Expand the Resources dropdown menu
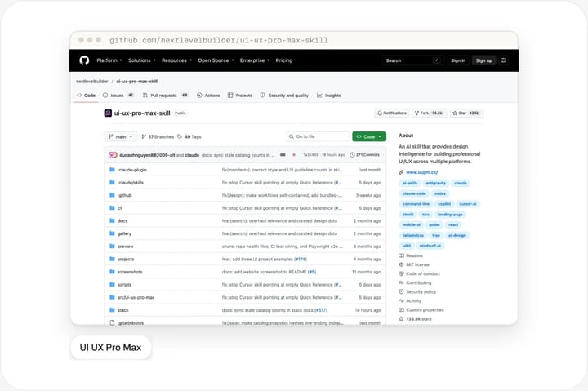 coord(176,60)
